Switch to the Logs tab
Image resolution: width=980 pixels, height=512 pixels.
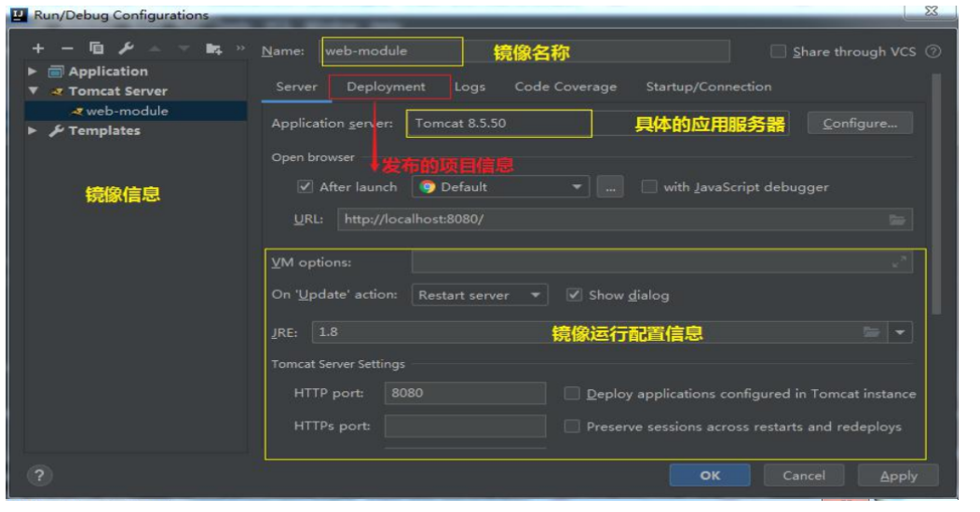470,87
